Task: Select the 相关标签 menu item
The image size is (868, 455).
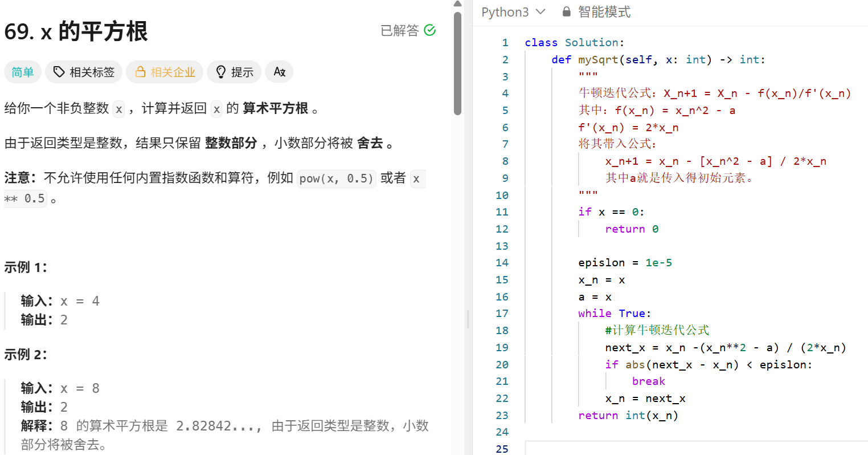Action: [x=83, y=72]
